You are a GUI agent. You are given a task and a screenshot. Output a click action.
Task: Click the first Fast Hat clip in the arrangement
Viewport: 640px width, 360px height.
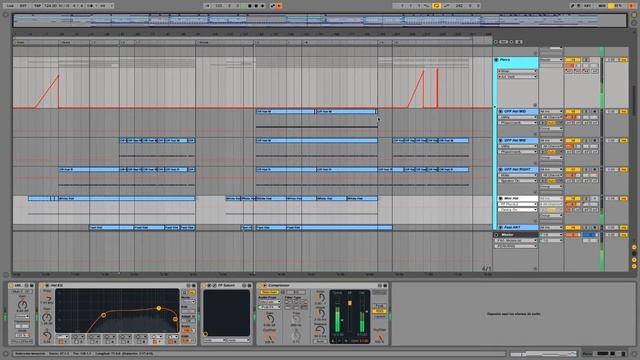click(111, 227)
